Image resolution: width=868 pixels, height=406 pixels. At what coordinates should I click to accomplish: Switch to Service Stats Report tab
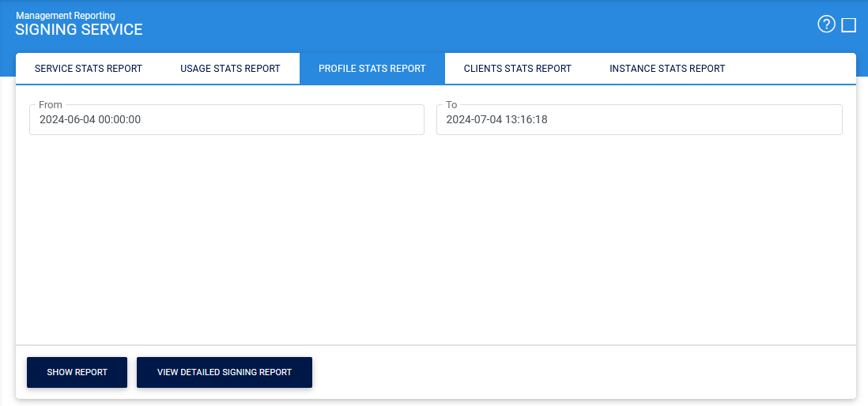(89, 69)
